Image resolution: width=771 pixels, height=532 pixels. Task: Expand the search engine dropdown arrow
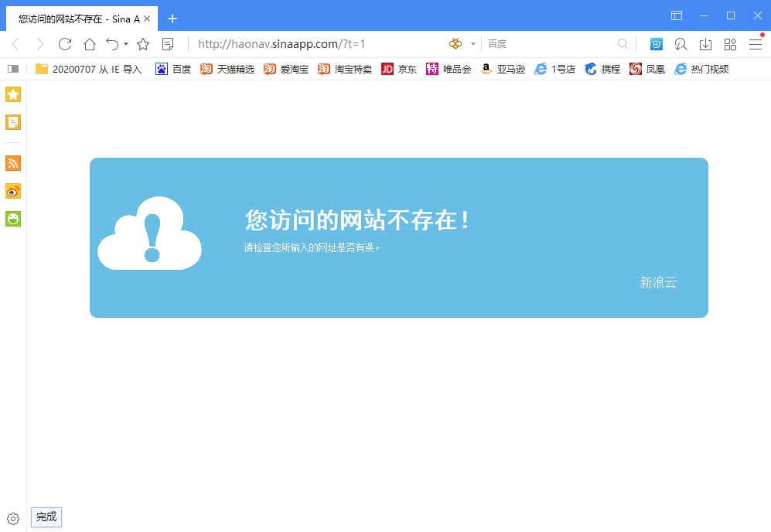(x=472, y=44)
